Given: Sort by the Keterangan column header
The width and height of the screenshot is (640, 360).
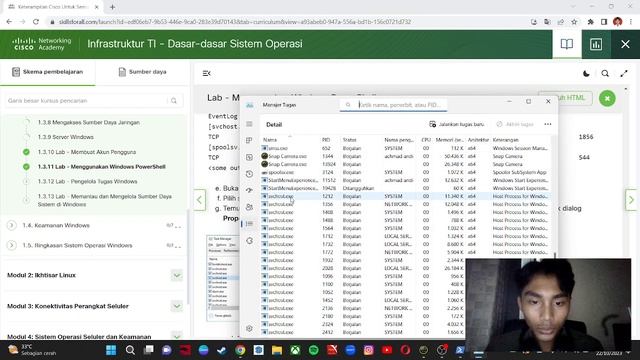Looking at the screenshot, I should point(506,140).
